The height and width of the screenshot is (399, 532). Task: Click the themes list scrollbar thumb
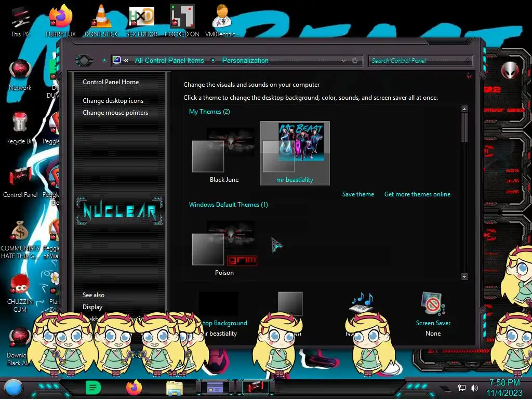point(464,128)
